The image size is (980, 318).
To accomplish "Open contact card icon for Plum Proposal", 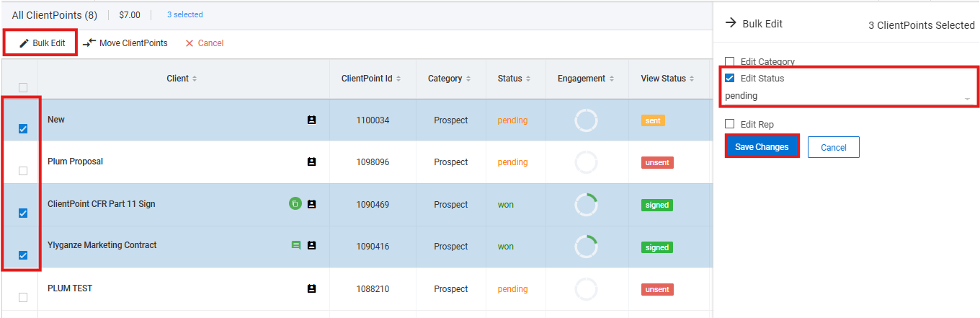I will pos(311,162).
